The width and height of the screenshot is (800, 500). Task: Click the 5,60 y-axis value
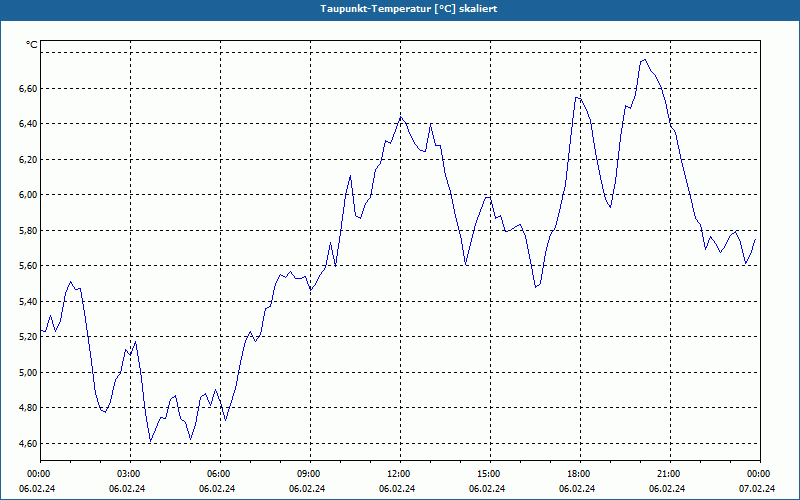[x=28, y=265]
